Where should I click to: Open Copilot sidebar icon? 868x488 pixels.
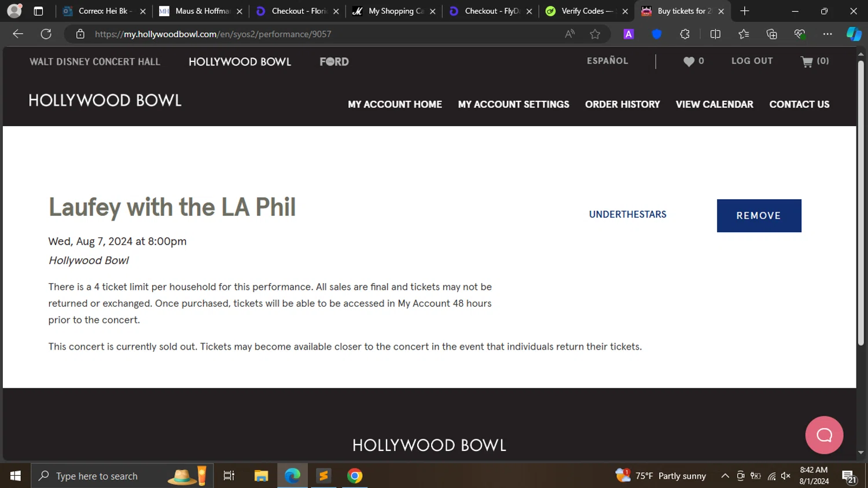(x=854, y=34)
